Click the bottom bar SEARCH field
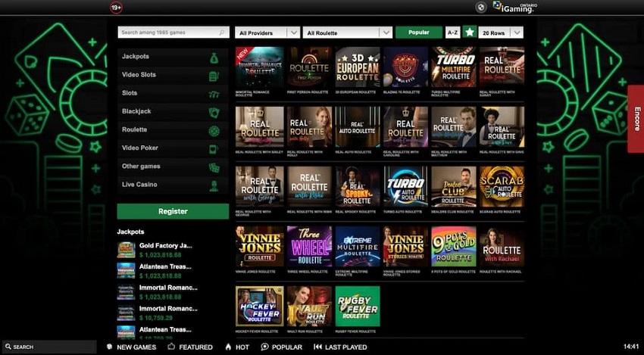The width and height of the screenshot is (644, 355). [49, 347]
